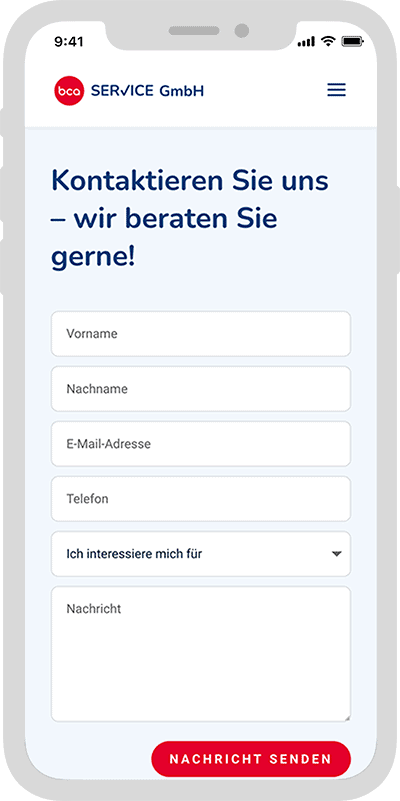Expand the dropdown using its arrow caret
The image size is (400, 801).
(336, 554)
